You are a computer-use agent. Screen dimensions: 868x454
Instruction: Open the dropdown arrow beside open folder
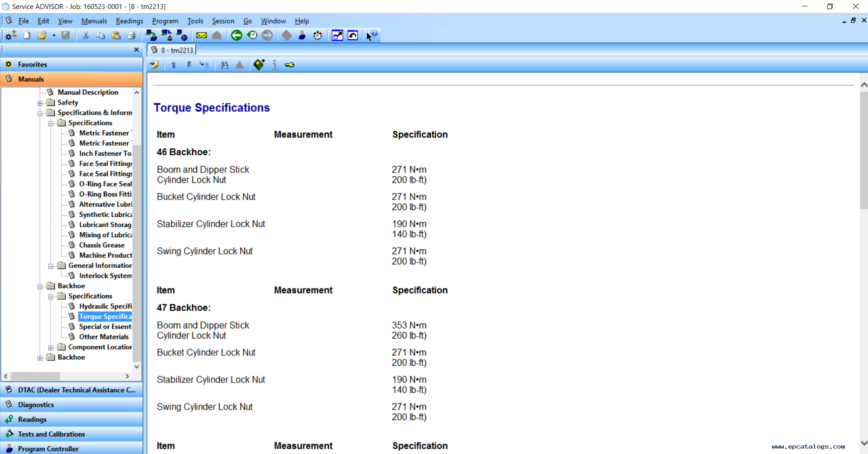tap(54, 35)
